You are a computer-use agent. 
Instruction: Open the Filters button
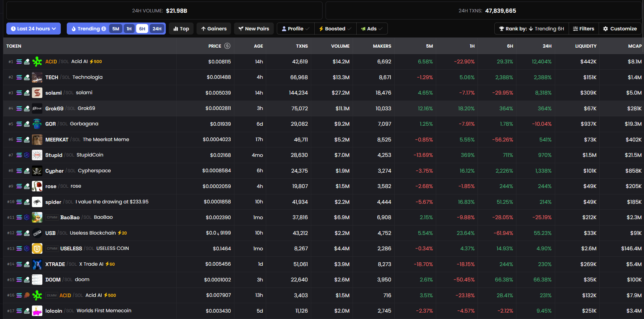(584, 29)
